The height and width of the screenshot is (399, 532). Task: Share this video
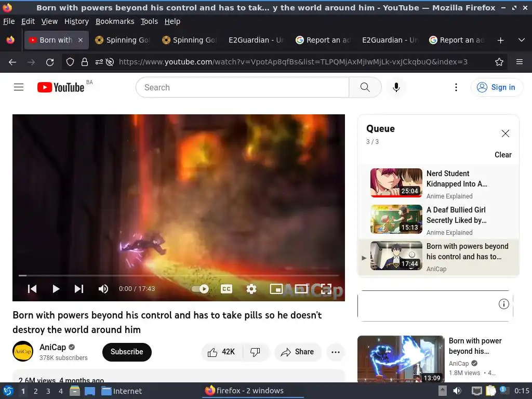(298, 352)
